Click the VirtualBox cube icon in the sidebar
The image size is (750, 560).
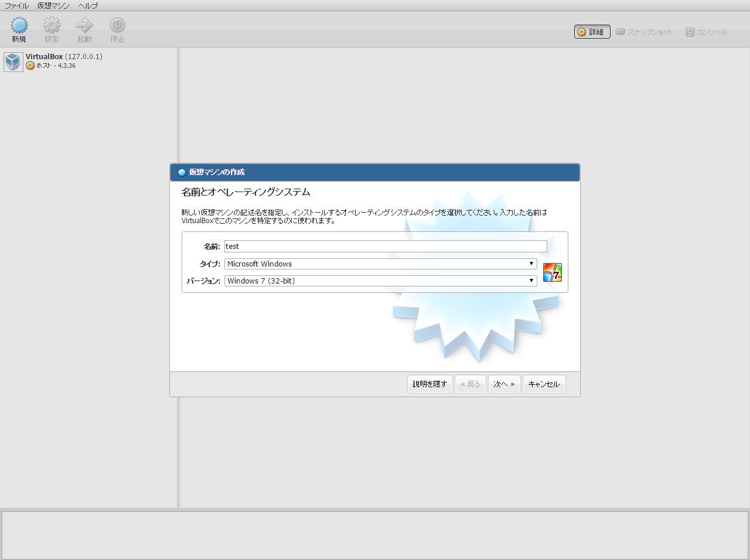point(12,62)
